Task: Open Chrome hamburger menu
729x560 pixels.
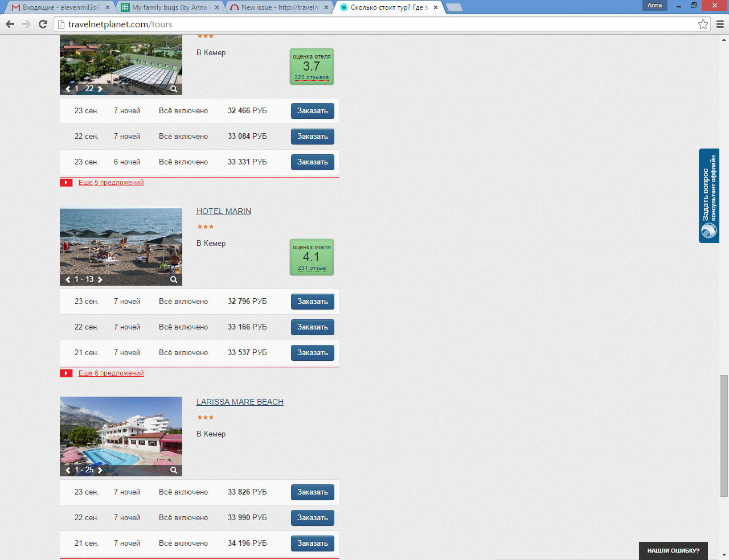Action: 720,24
